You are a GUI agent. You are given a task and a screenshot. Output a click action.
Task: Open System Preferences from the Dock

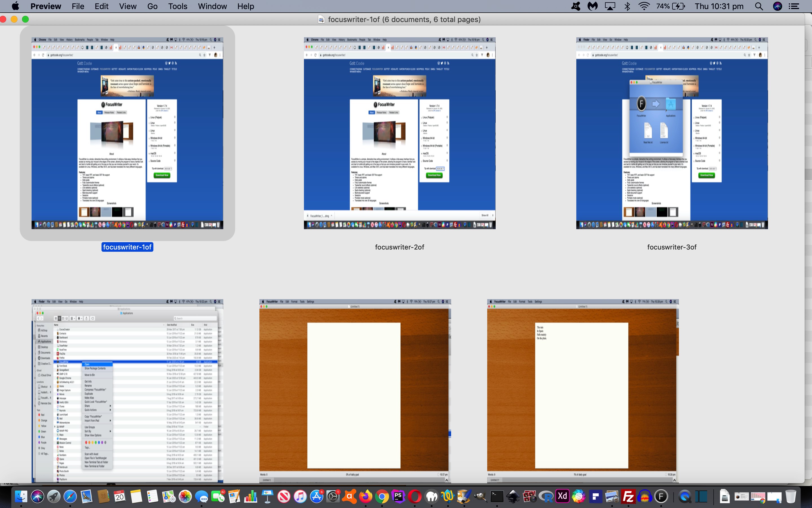coord(333,496)
